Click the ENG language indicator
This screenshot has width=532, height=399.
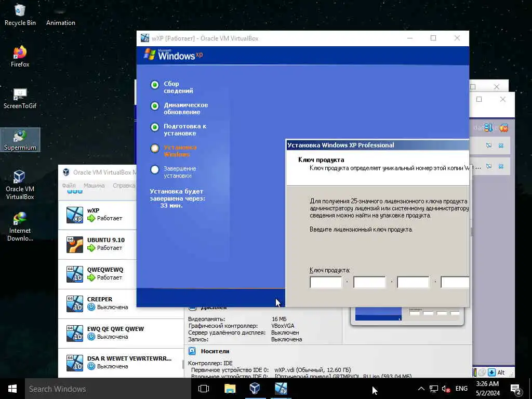[x=461, y=389]
